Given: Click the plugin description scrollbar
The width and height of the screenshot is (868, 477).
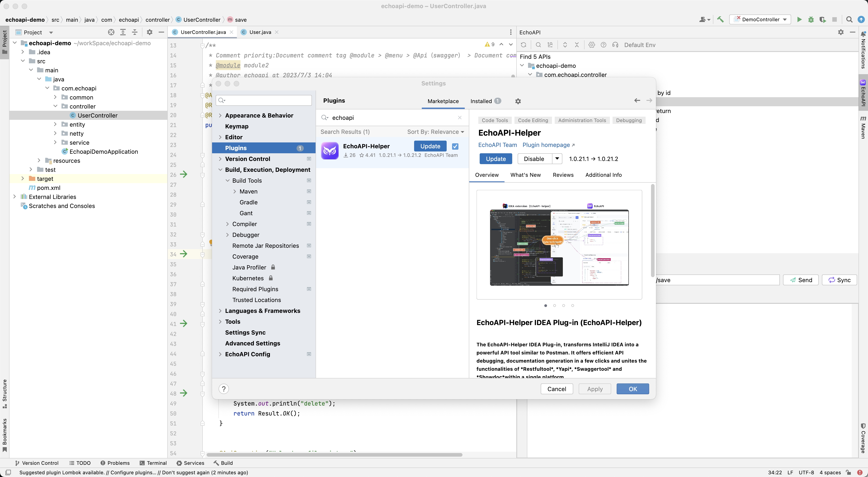Looking at the screenshot, I should coord(653,231).
